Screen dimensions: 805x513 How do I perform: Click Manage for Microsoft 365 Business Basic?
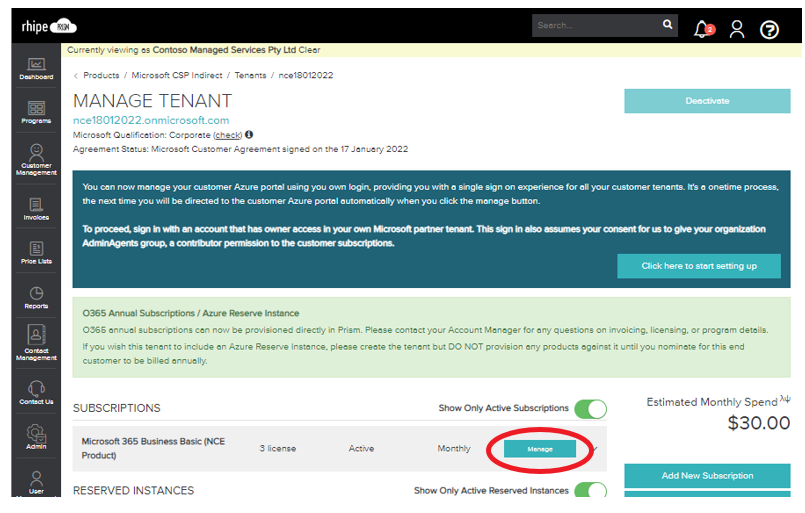tap(540, 449)
